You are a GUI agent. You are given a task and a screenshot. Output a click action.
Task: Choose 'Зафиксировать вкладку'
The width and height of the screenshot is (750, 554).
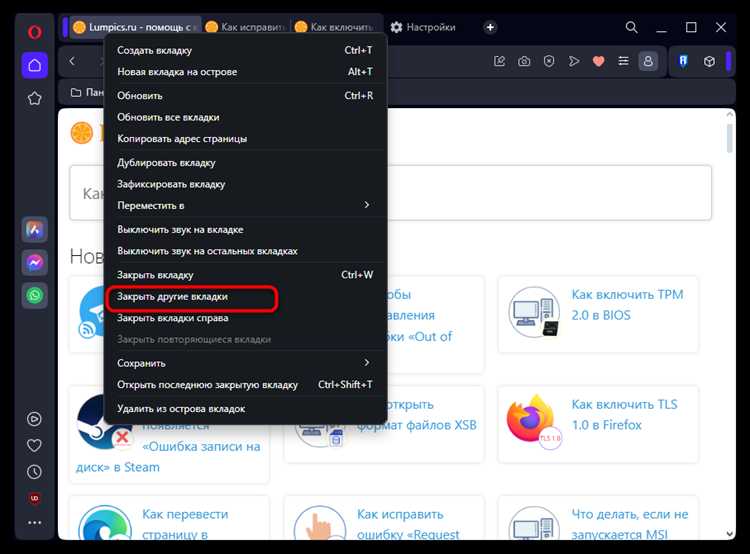[245, 184]
